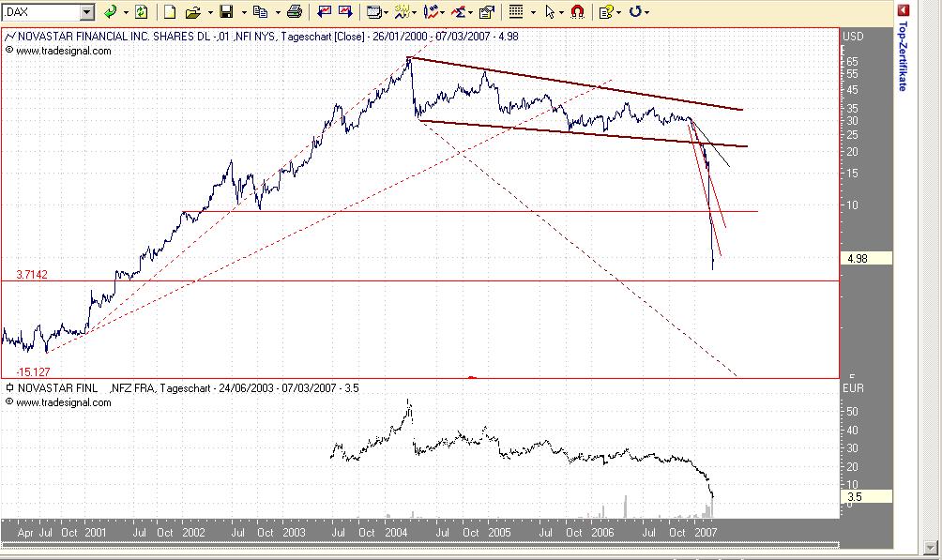The image size is (942, 560).
Task: Click the 4.98 current price label
Action: coord(866,258)
